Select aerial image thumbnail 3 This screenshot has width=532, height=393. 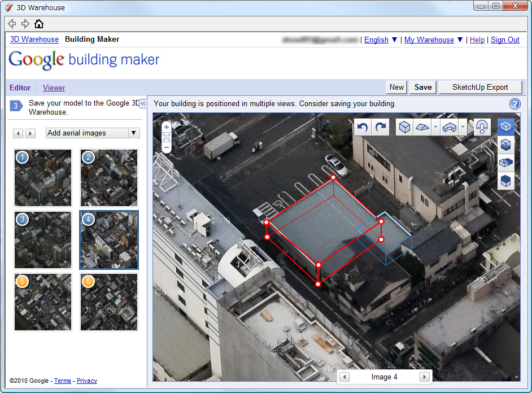coord(43,240)
